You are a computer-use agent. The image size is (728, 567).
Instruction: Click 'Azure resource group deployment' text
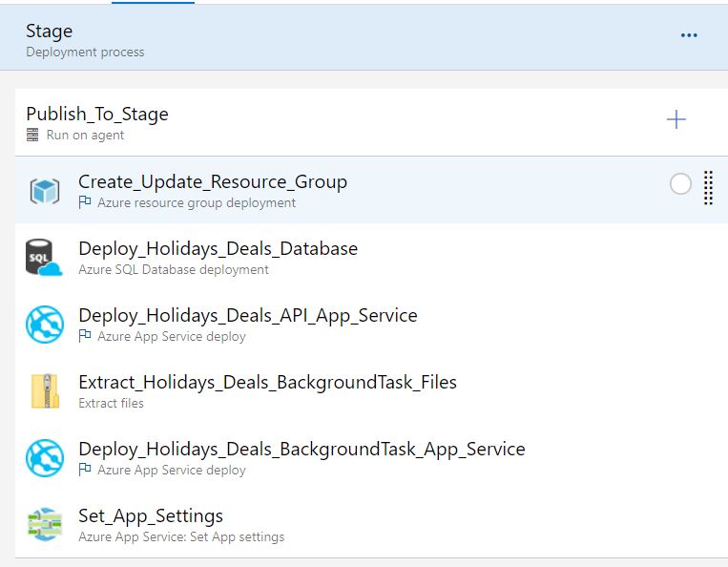point(197,203)
